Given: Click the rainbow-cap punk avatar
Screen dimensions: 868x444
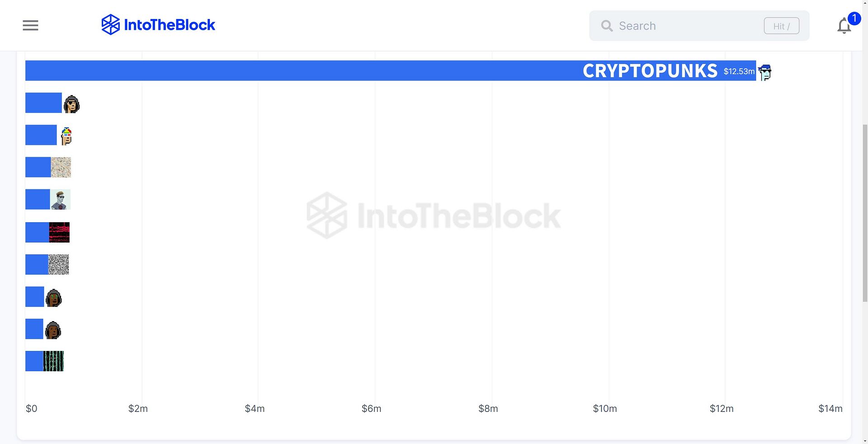Looking at the screenshot, I should pos(66,136).
